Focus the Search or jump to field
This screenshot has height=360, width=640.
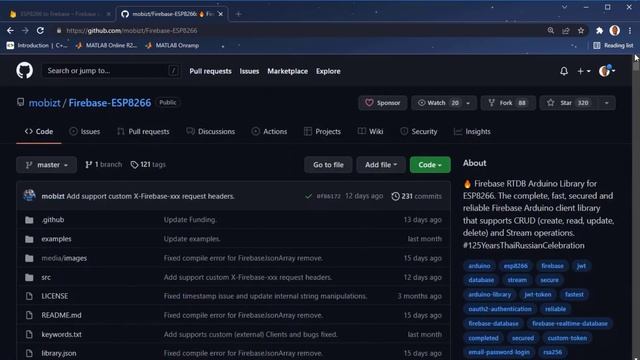coord(111,71)
